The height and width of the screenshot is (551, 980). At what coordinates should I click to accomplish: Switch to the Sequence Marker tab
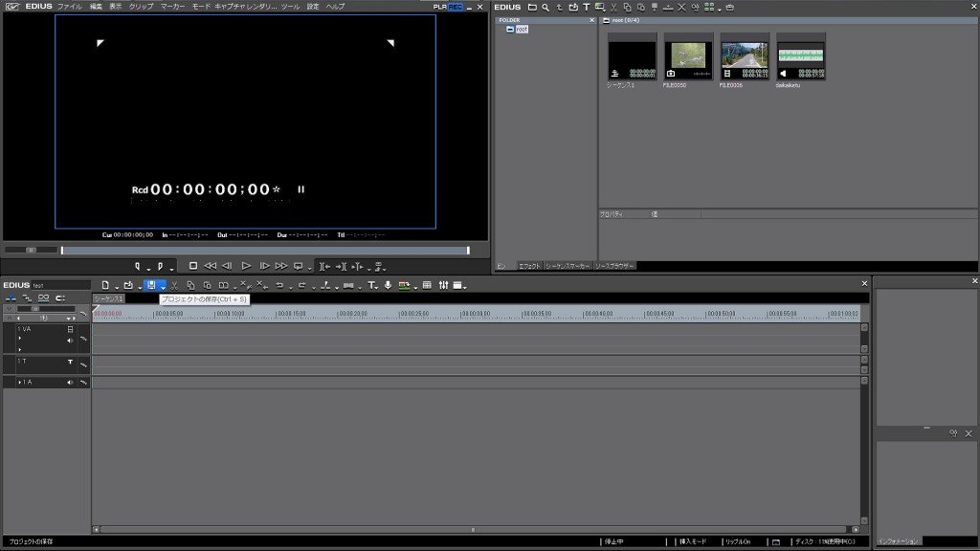[568, 266]
